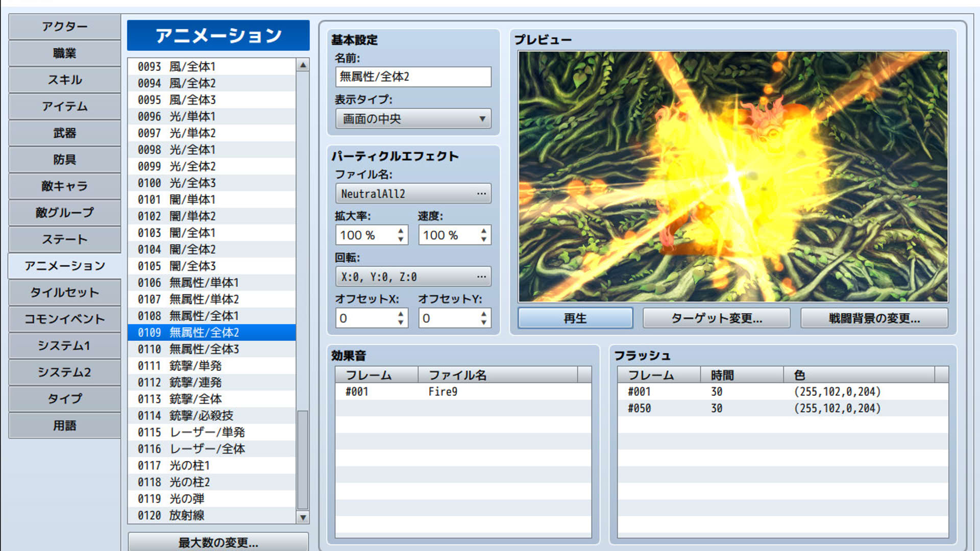The image size is (980, 551).
Task: Select animation 0111 銃撃/単発
Action: [x=212, y=366]
